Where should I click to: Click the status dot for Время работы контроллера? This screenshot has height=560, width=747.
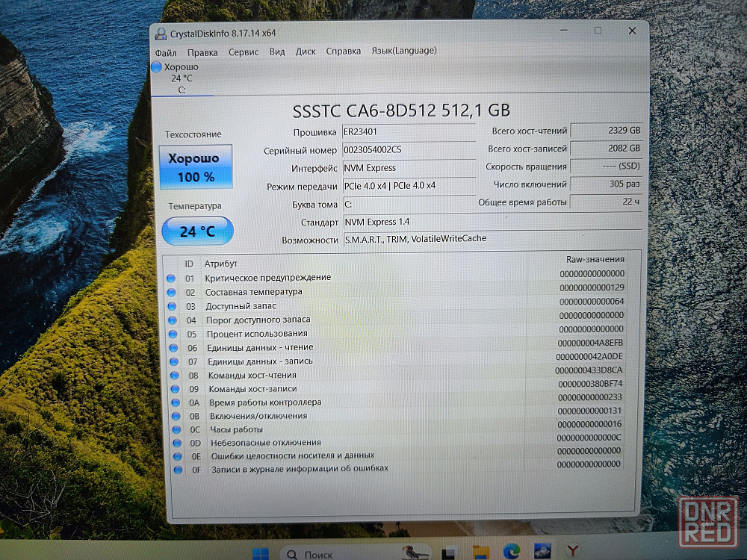coord(176,402)
